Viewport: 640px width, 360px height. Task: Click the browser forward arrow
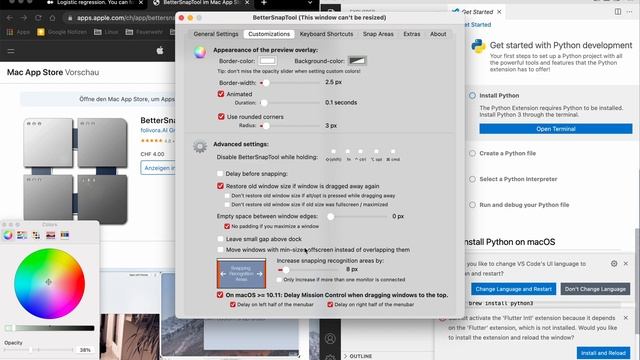point(24,18)
